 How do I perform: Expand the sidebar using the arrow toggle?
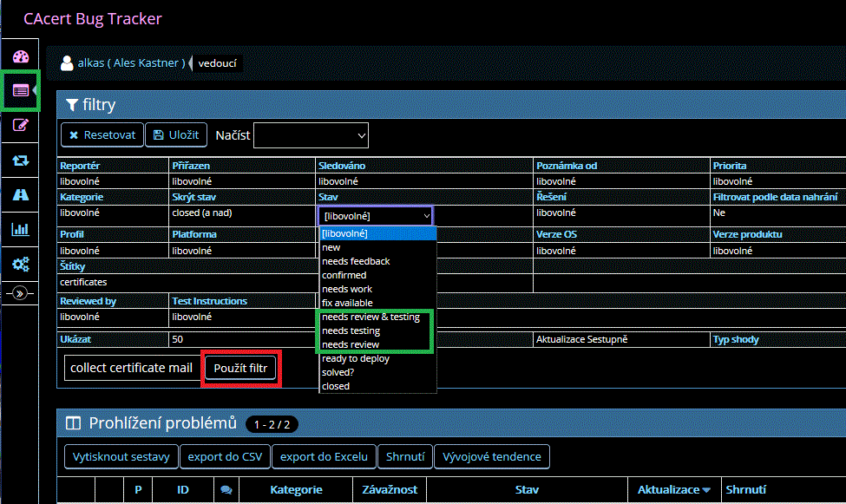click(x=21, y=293)
